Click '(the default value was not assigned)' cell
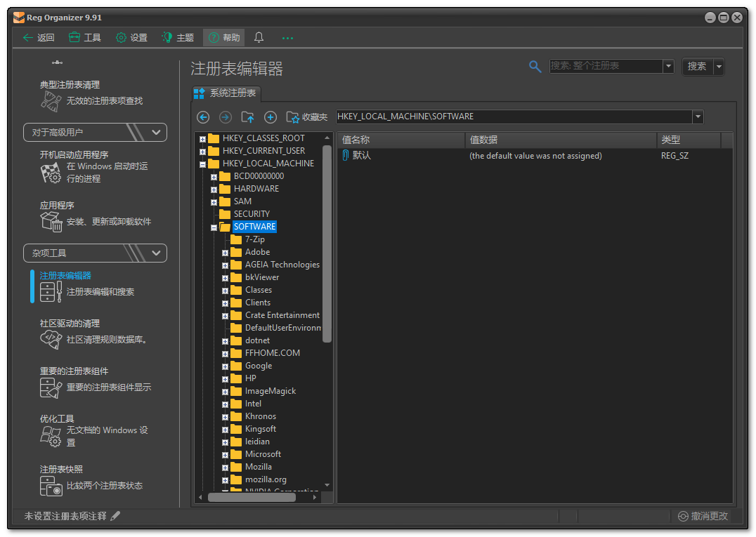The height and width of the screenshot is (537, 756). coord(535,156)
